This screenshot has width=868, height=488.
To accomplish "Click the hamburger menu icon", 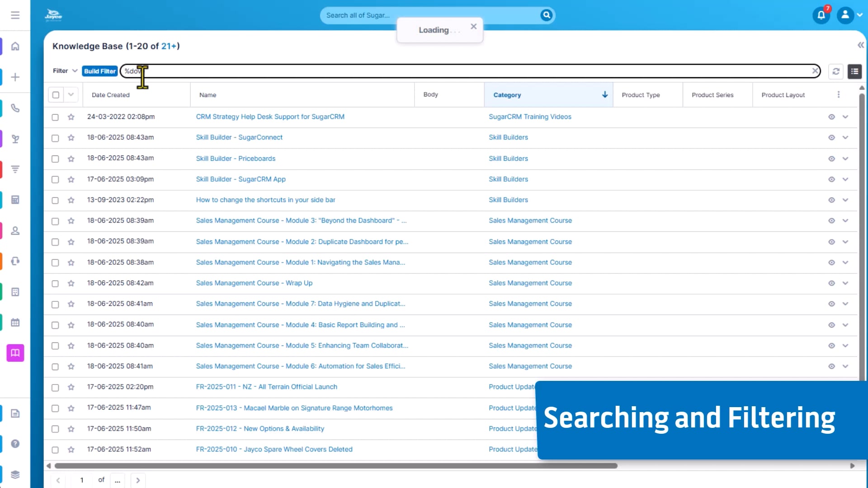I will pos(15,15).
